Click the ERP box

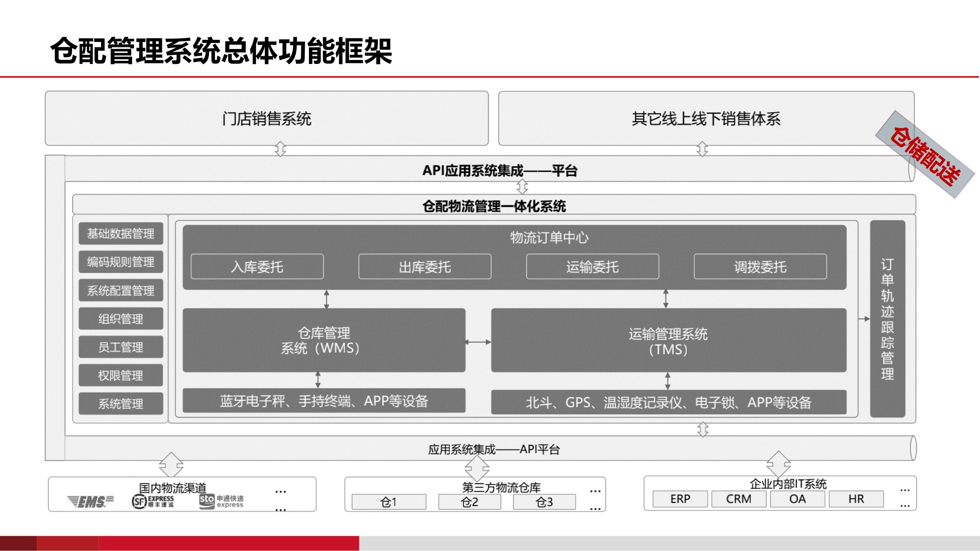pos(680,499)
